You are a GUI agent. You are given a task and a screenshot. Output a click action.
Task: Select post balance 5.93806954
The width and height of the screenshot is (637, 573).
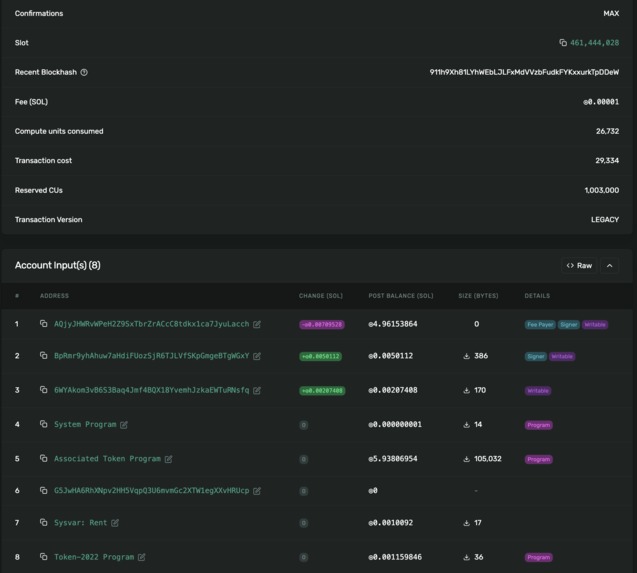(x=392, y=458)
